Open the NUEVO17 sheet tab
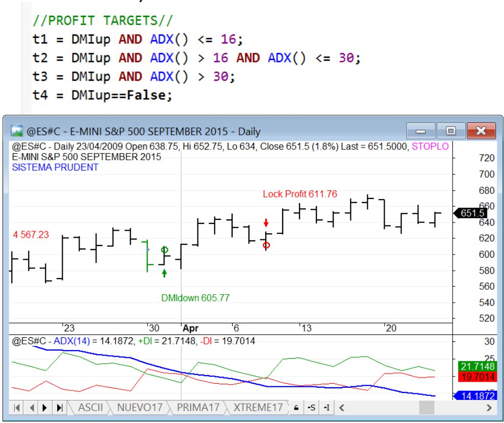The height and width of the screenshot is (423, 504). tap(139, 407)
